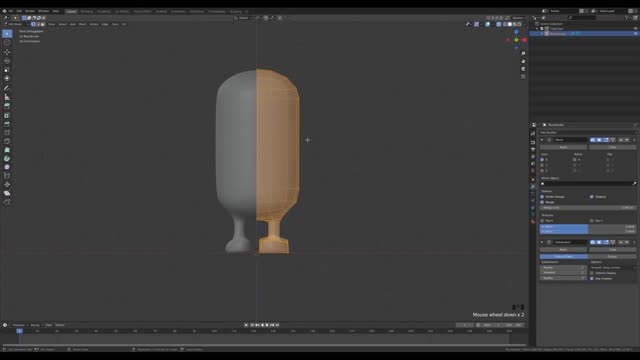Open the viewport Options dropdown

tap(518, 18)
